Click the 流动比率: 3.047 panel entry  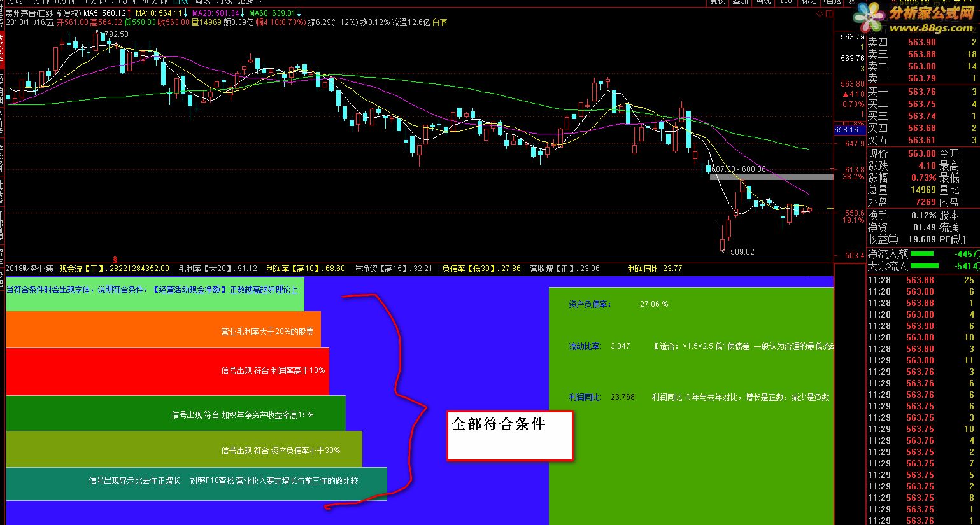(599, 346)
